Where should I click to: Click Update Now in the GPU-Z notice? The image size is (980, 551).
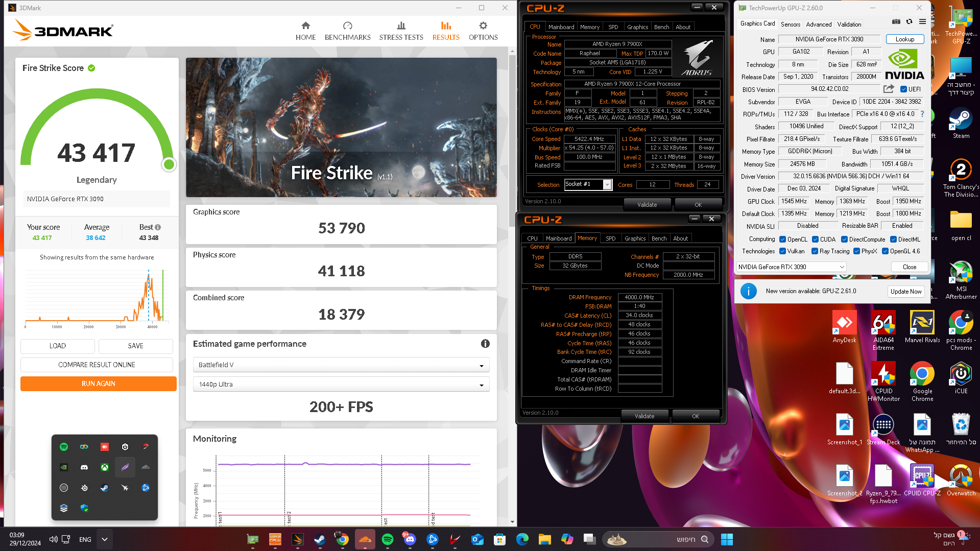point(906,291)
